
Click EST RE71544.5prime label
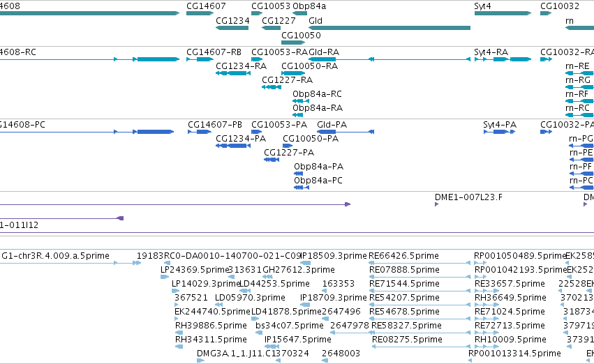404,284
